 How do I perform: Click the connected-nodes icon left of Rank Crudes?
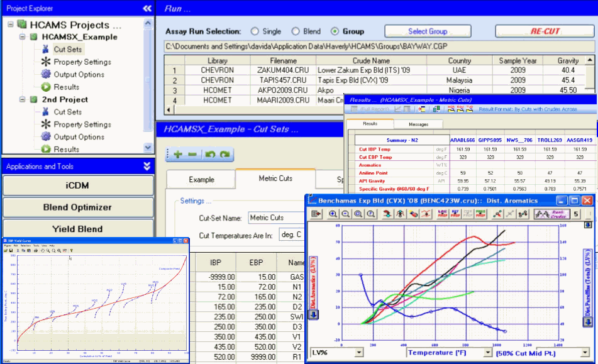click(523, 214)
